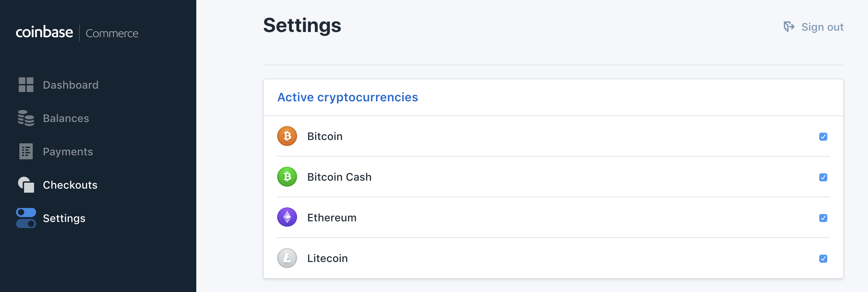Toggle Ethereum off
The image size is (868, 292).
(823, 218)
